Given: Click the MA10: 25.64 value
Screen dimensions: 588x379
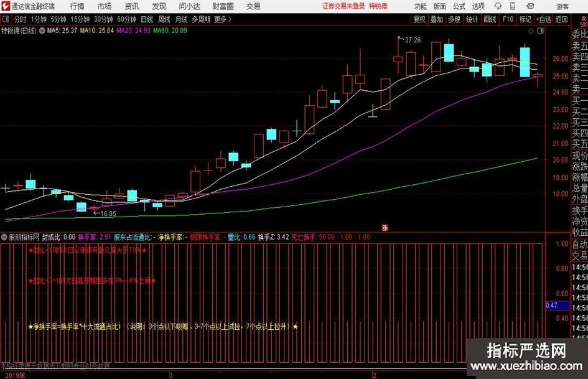Looking at the screenshot, I should click(96, 30).
